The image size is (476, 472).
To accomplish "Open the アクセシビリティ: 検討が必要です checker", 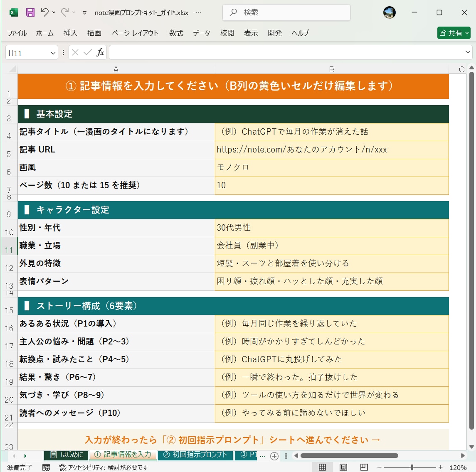I will 103,467.
